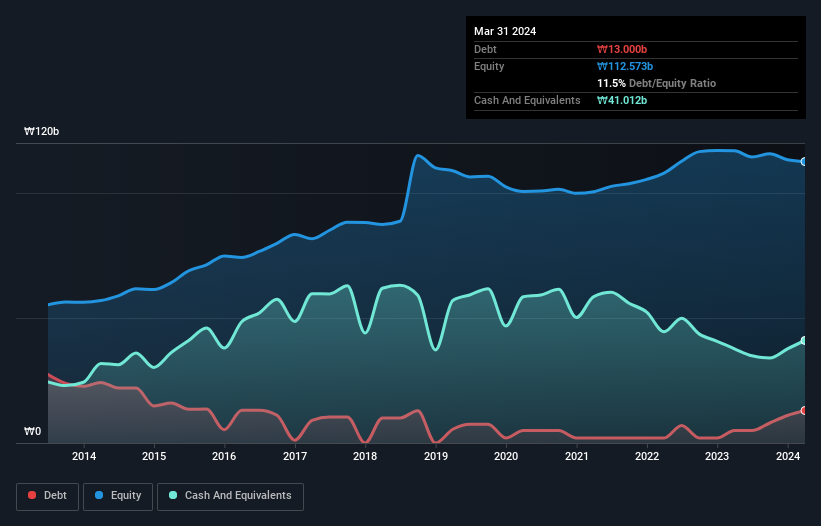The width and height of the screenshot is (821, 526).
Task: Click the ₩13.000b debt value
Action: click(622, 49)
